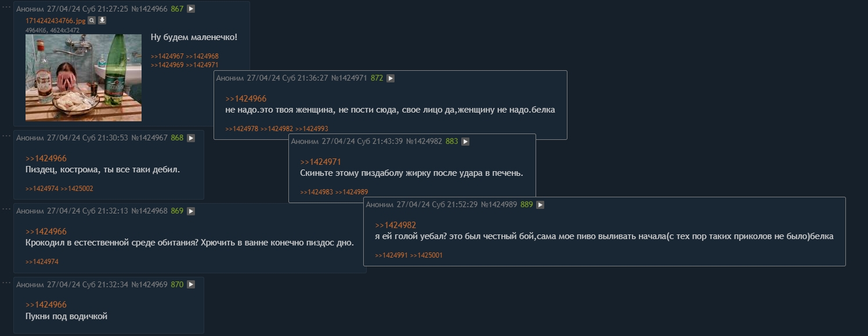
Task: Click the arrow button on post №1424967
Action: (191, 138)
